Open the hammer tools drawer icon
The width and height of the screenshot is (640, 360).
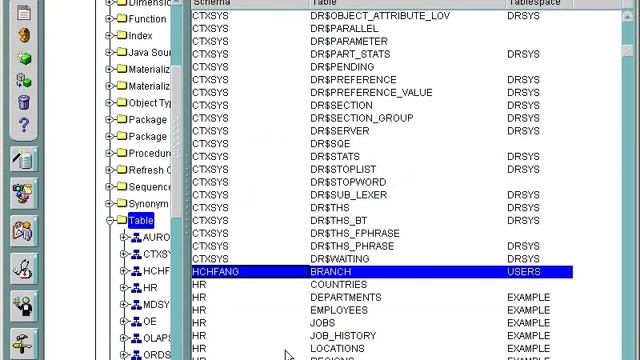click(24, 344)
